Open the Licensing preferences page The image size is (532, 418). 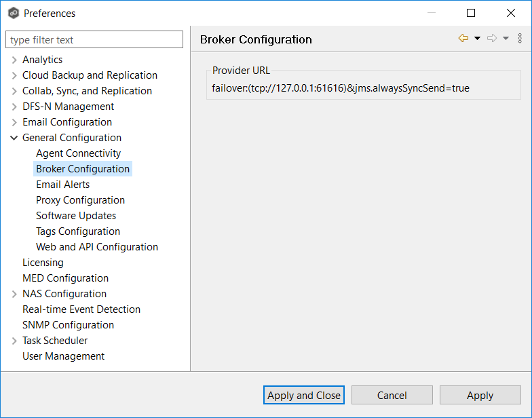tap(43, 263)
